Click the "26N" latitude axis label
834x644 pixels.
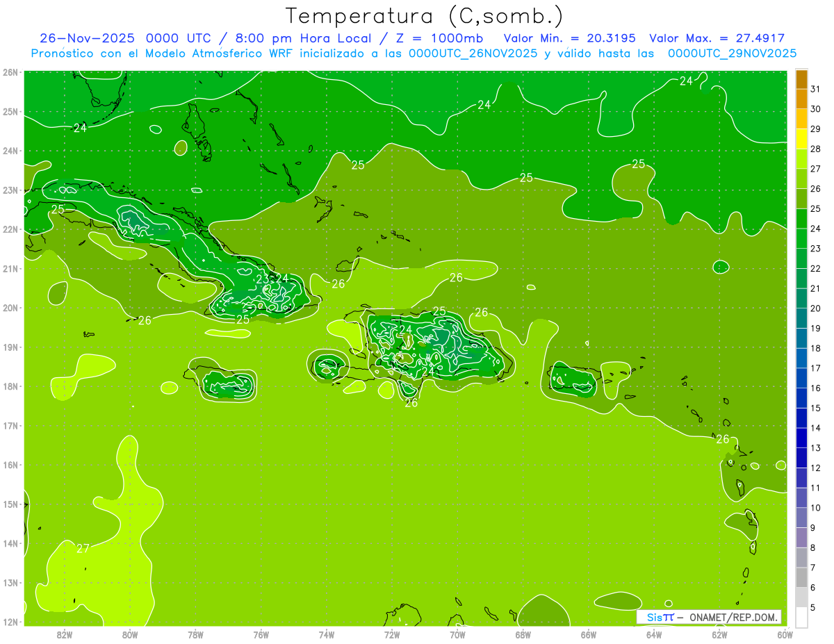click(x=10, y=72)
